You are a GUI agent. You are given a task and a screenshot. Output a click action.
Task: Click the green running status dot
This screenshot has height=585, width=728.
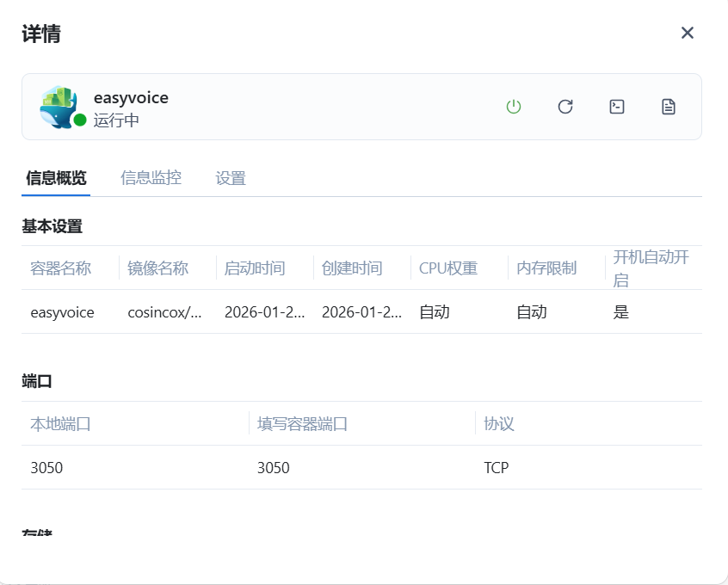[x=80, y=120]
